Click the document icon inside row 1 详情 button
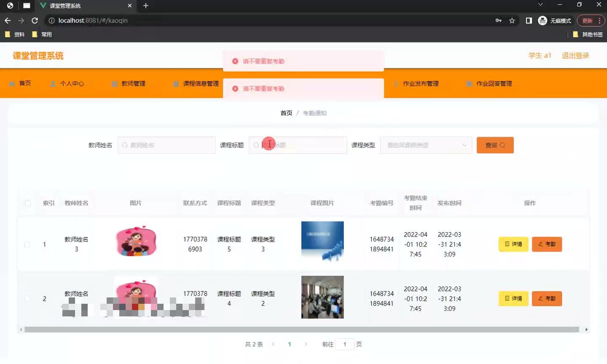Viewport: 607px width, 364px height. point(506,244)
